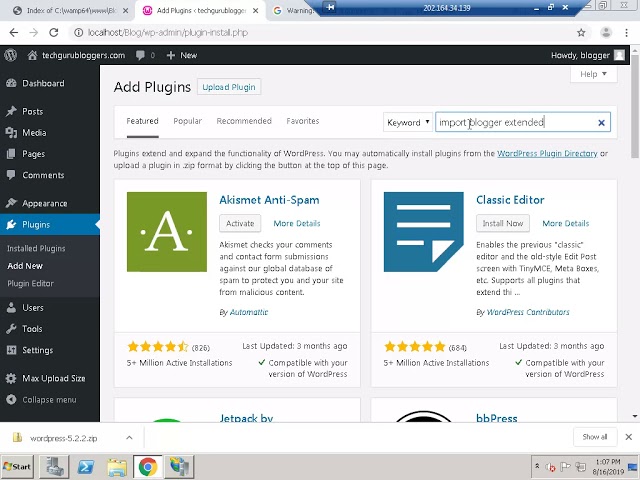
Task: Close the downloads bar
Action: pyautogui.click(x=629, y=437)
